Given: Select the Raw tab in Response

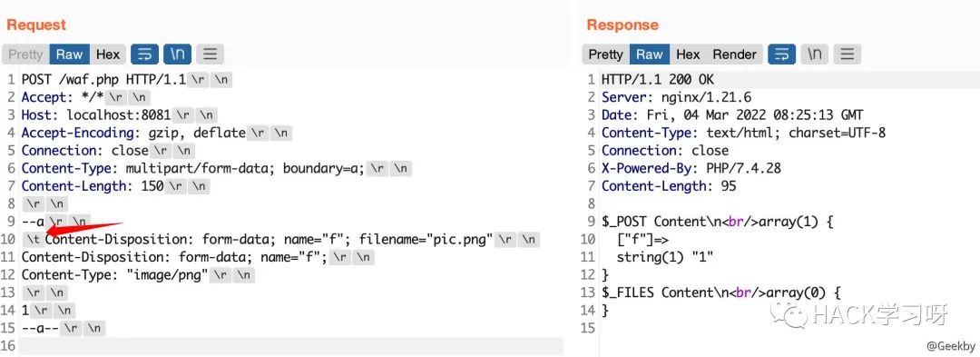Looking at the screenshot, I should [x=650, y=55].
